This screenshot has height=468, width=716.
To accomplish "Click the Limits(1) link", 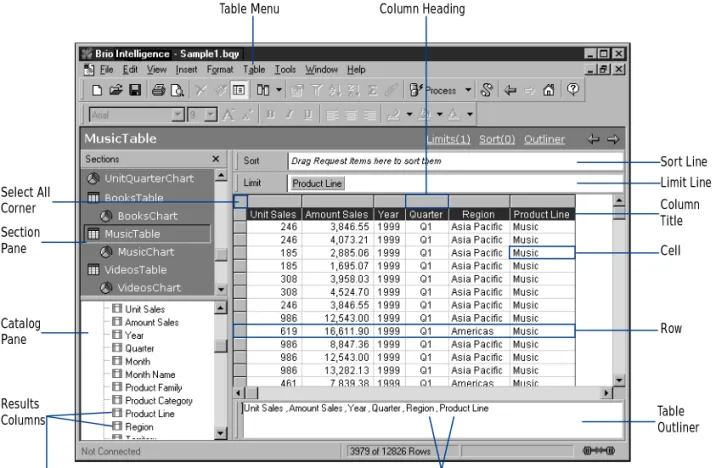I will coord(448,139).
